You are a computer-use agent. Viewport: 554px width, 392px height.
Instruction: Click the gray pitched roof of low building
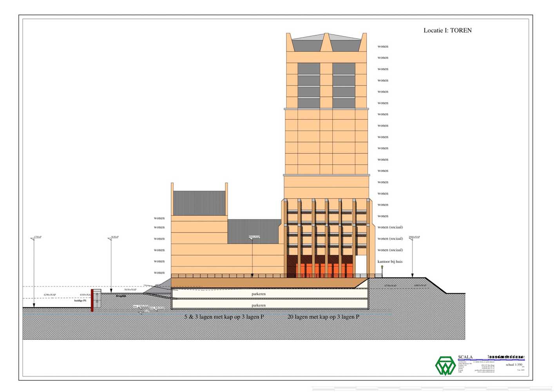click(x=199, y=203)
